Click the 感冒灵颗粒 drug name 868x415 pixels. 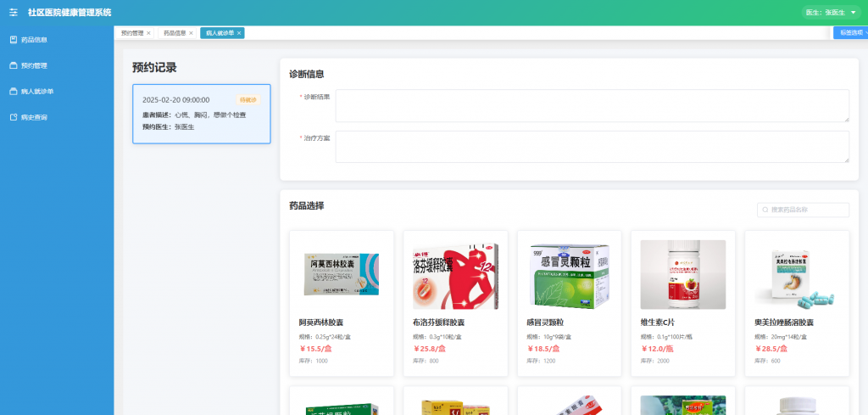pyautogui.click(x=545, y=323)
